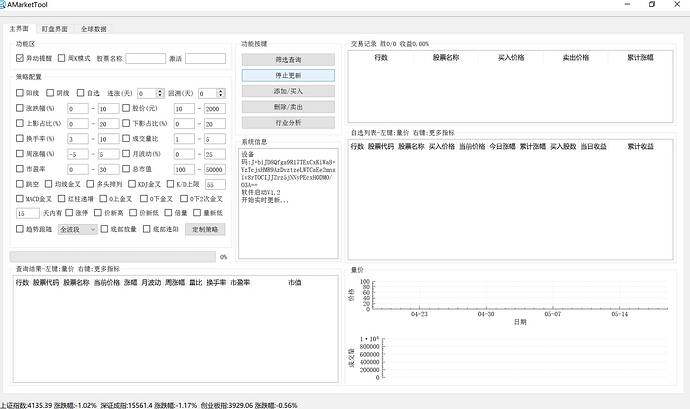
Task: Tick the 价新低 checkbox
Action: pyautogui.click(x=133, y=213)
